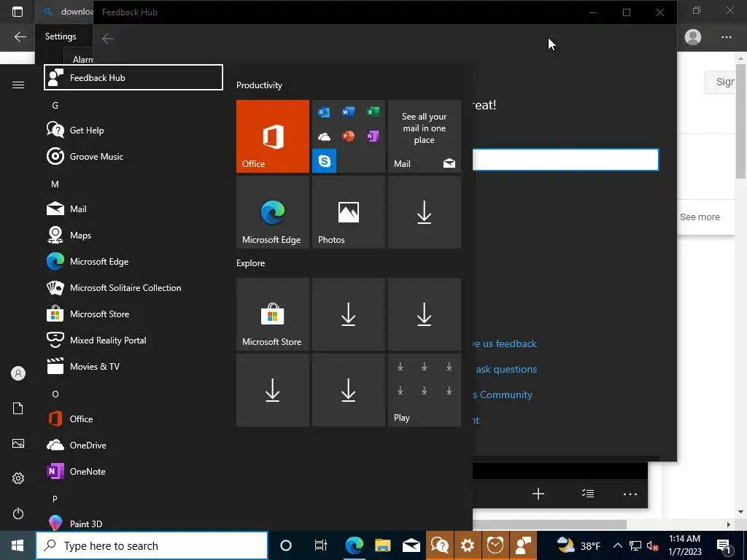747x560 pixels.
Task: Click the feedback link in Feedback Hub
Action: pos(505,344)
